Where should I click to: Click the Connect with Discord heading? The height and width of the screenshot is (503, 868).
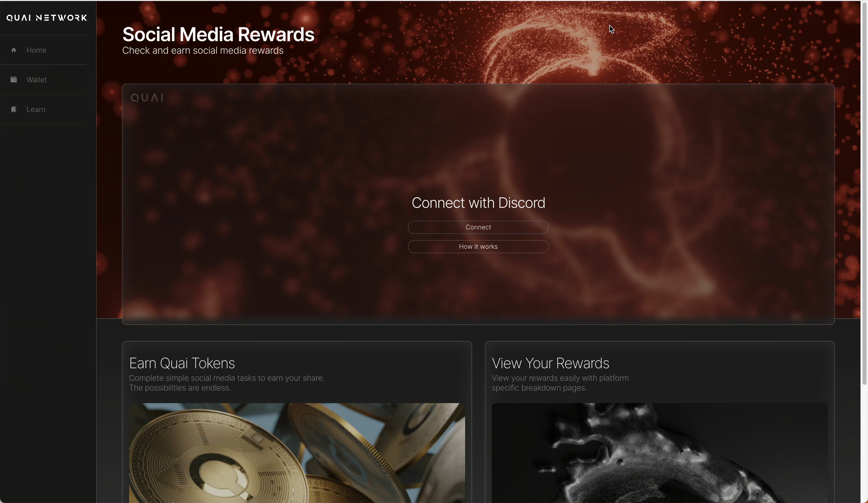tap(478, 203)
